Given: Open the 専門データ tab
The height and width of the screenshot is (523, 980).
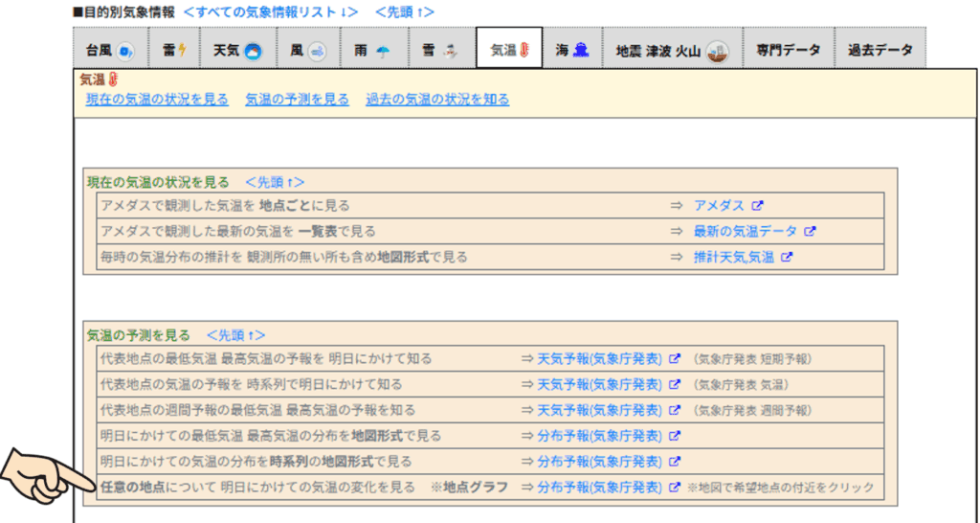Looking at the screenshot, I should [788, 50].
